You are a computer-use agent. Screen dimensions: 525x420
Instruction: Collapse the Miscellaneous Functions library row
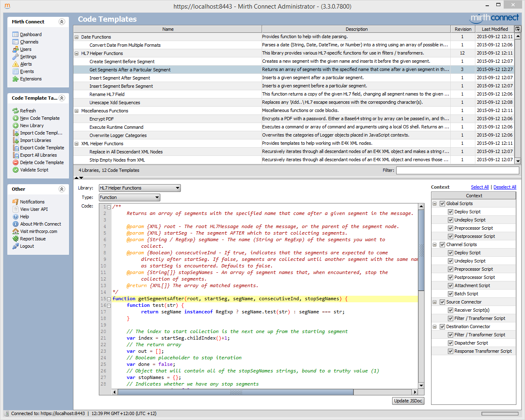click(x=76, y=111)
